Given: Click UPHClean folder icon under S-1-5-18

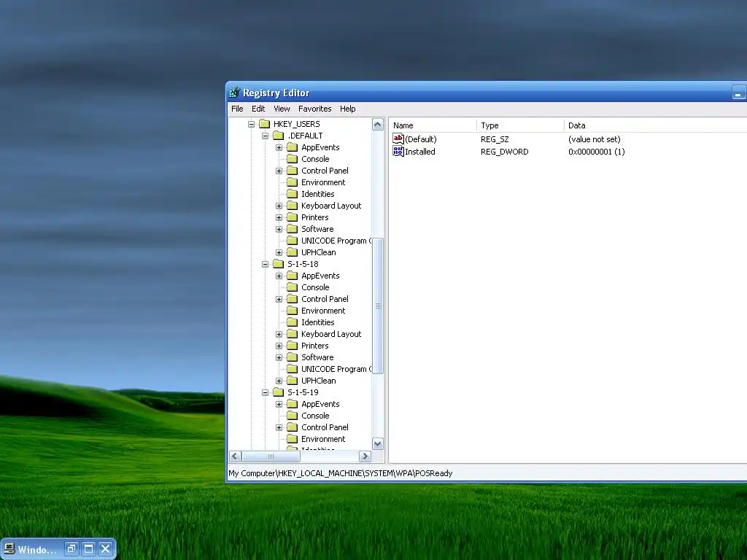Looking at the screenshot, I should click(x=292, y=381).
